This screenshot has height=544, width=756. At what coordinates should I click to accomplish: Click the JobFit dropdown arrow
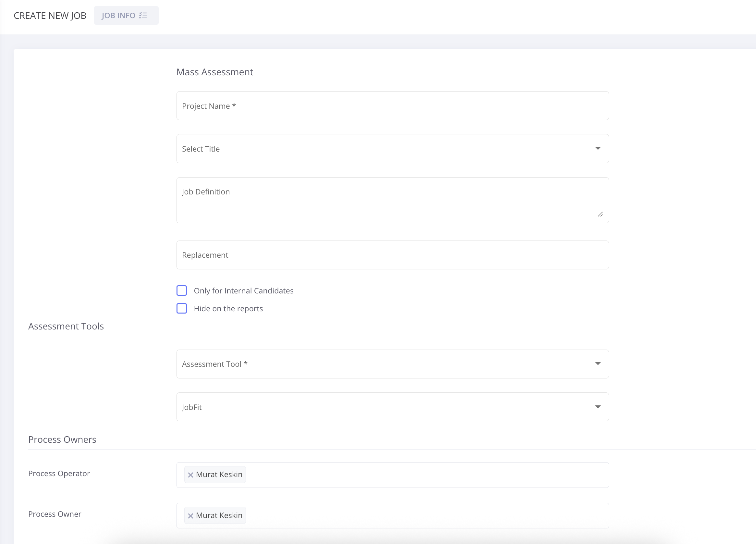click(598, 407)
